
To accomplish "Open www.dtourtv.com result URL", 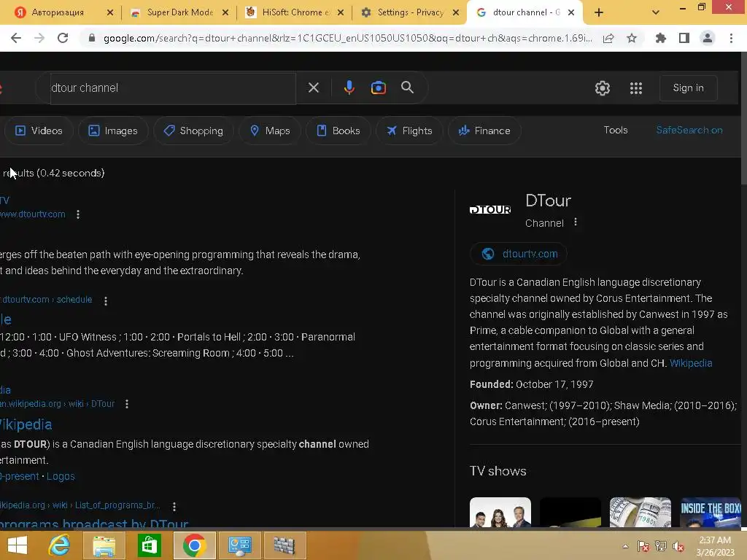I will pos(32,214).
